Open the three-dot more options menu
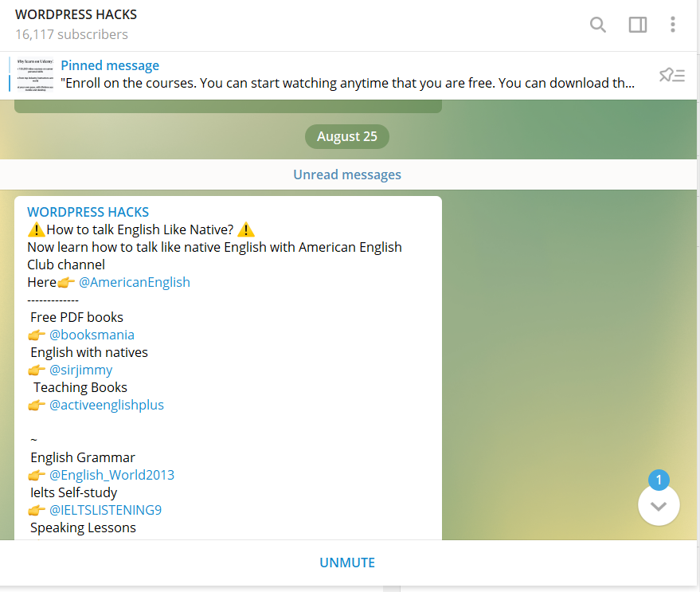The width and height of the screenshot is (700, 592). [673, 25]
